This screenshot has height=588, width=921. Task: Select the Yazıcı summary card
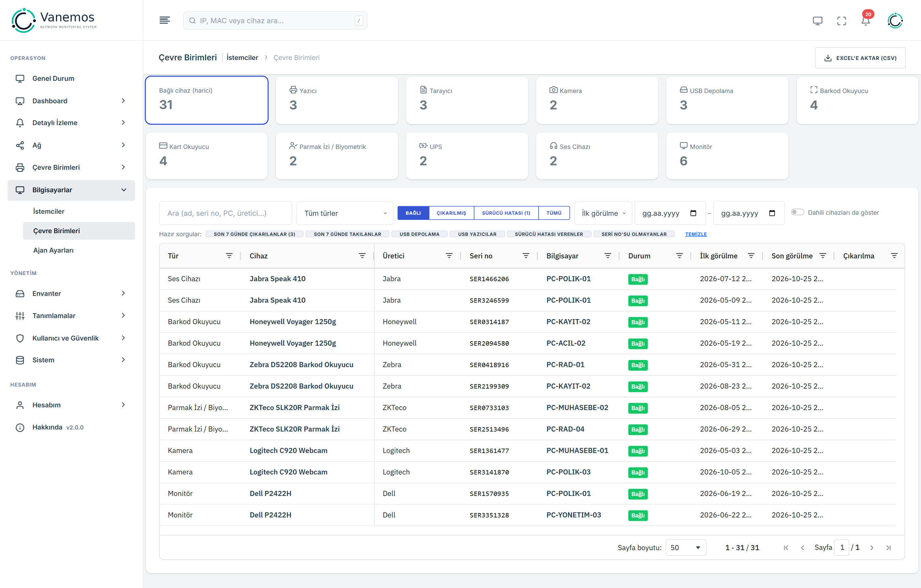[337, 101]
